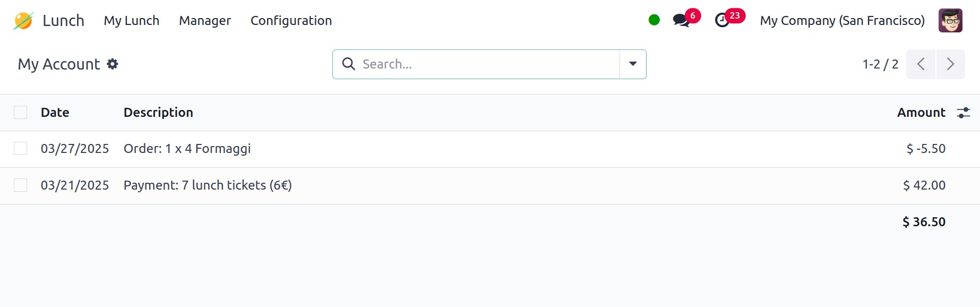Sort the list by the Date column
Image resolution: width=980 pixels, height=307 pixels.
click(55, 113)
